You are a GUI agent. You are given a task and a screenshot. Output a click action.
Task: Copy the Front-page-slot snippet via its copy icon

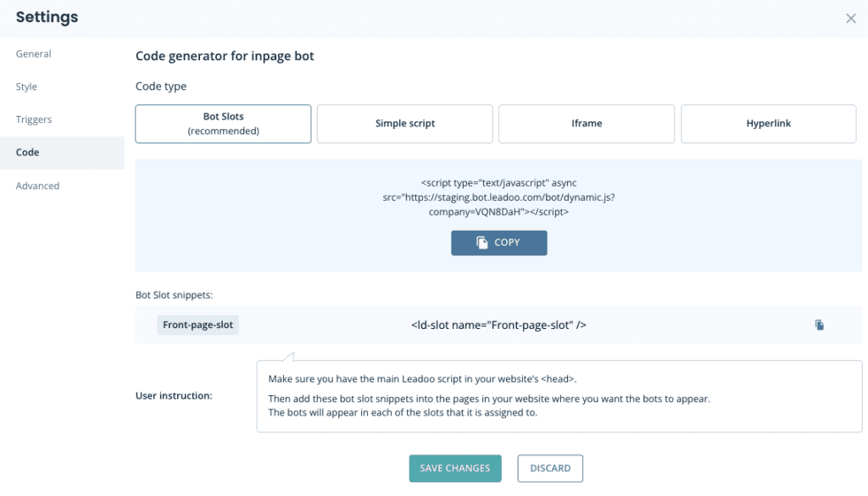(820, 325)
